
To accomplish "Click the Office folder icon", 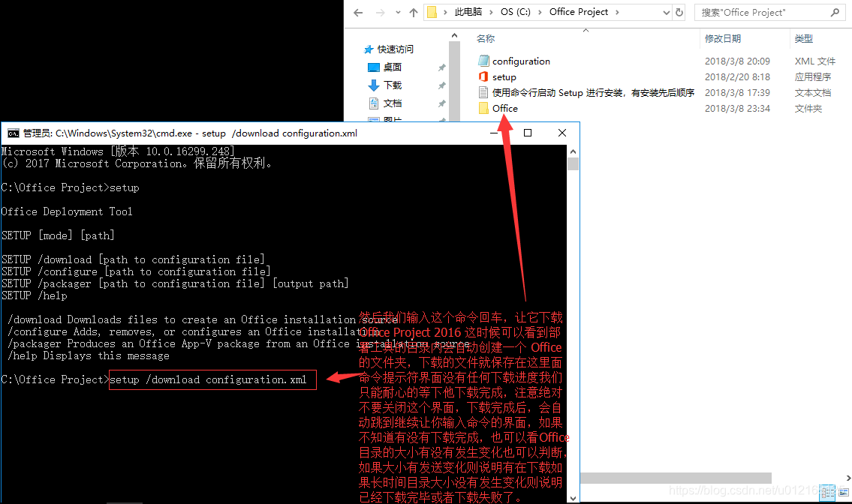I will tap(483, 108).
